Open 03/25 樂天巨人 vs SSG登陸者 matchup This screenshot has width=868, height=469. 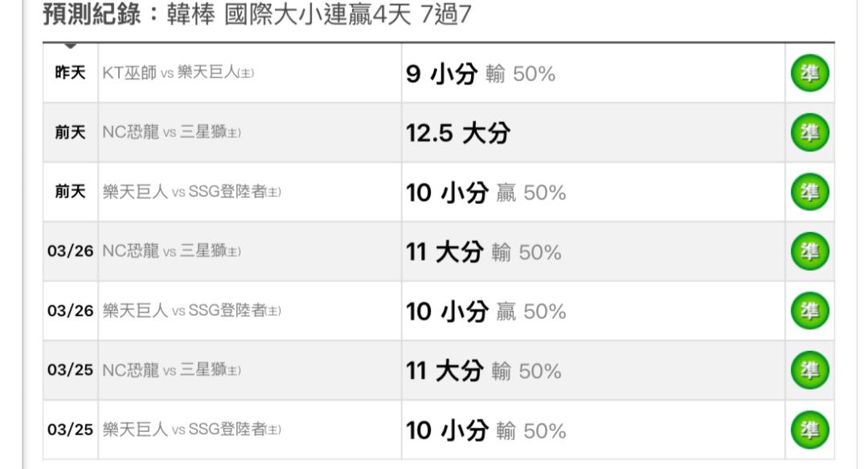(191, 429)
